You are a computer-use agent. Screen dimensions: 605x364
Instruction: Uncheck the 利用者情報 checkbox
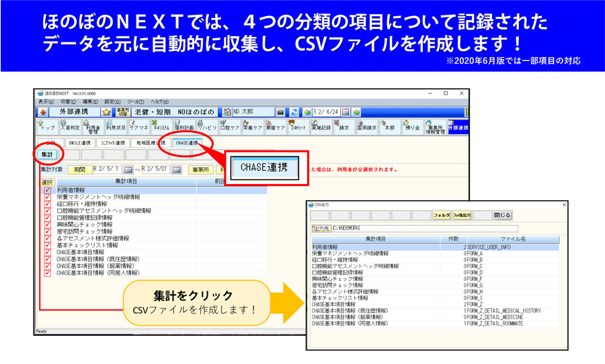click(48, 191)
